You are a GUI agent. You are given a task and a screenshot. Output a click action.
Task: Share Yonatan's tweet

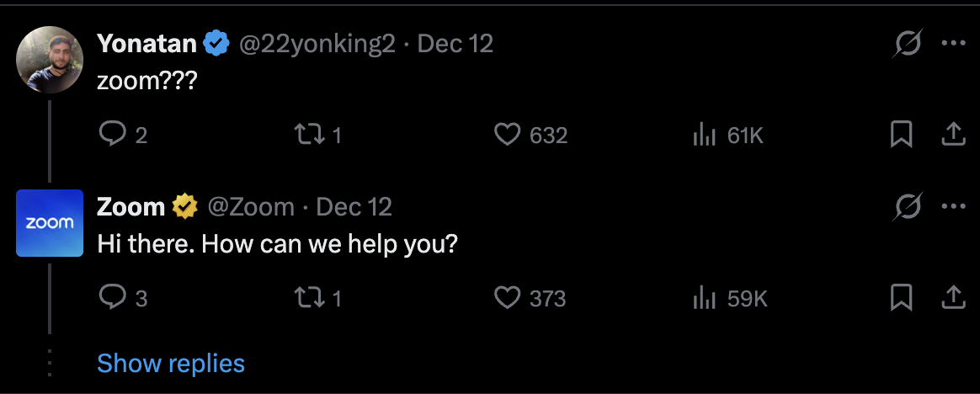952,134
